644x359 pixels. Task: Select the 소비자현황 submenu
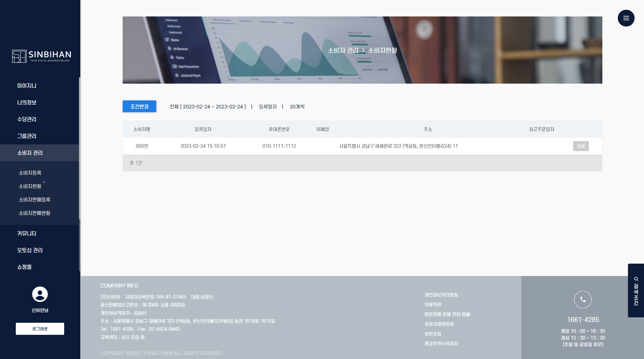[30, 186]
